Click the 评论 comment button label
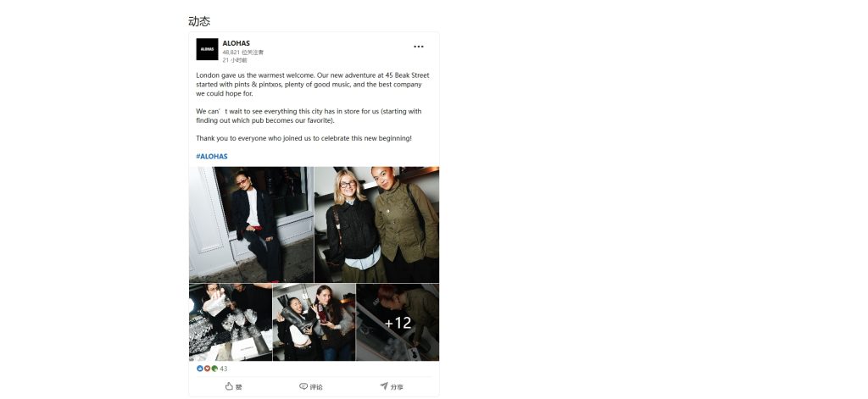 pos(316,387)
